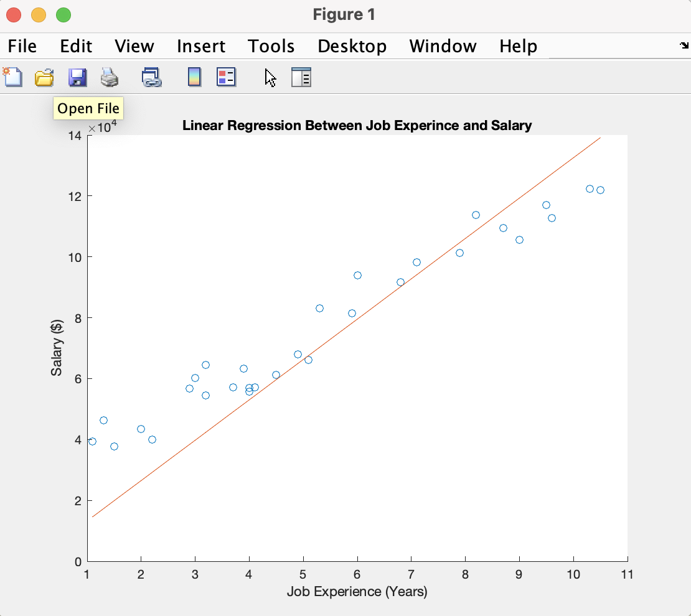Open the Window menu
This screenshot has width=691, height=616.
point(442,45)
